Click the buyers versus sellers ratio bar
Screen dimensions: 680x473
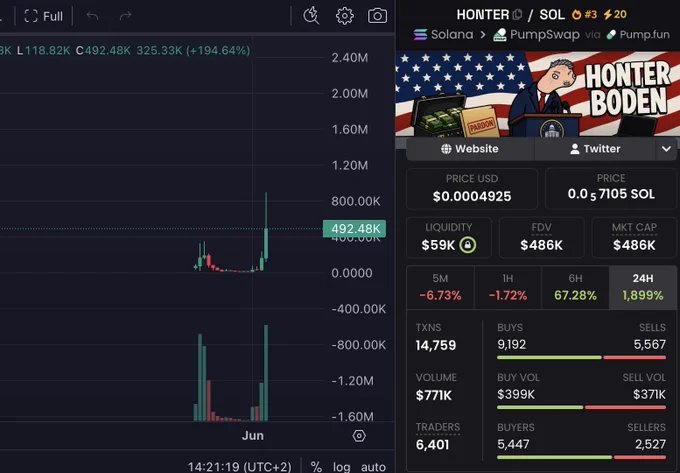[x=581, y=457]
